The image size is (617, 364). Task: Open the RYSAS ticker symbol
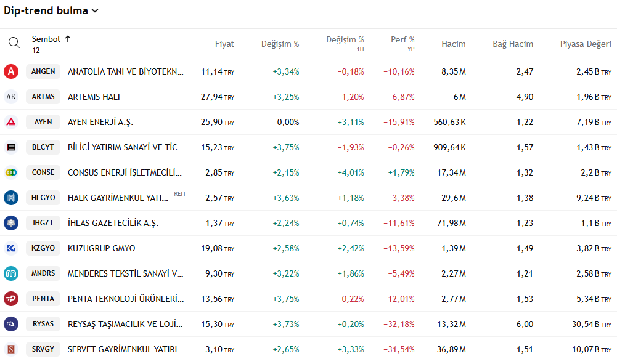coord(43,324)
